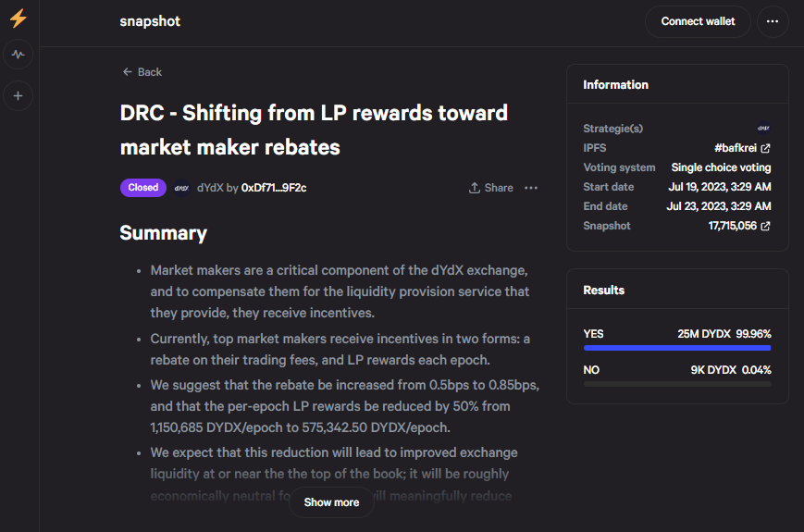This screenshot has width=804, height=532.
Task: Click the NO result progress bar
Action: [x=677, y=384]
